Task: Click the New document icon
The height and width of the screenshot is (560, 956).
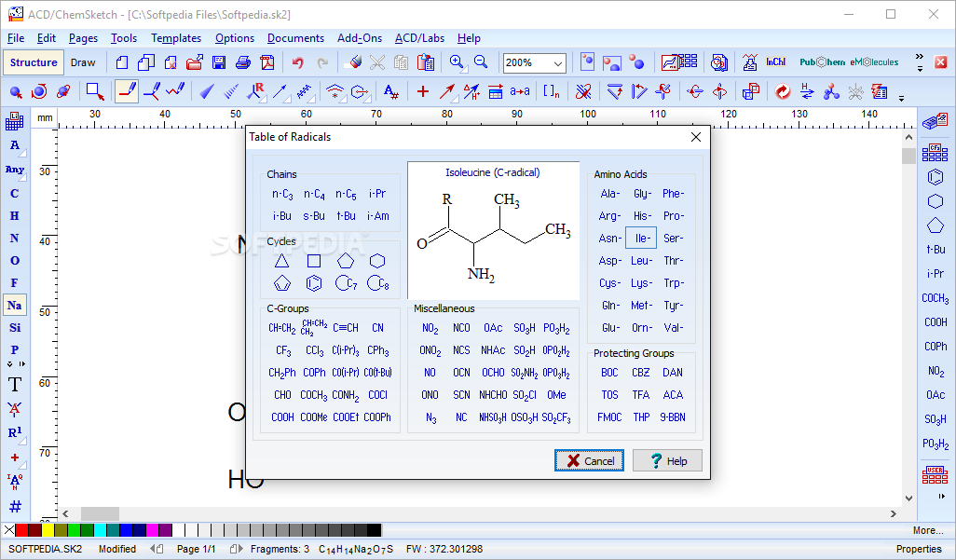Action: [x=122, y=62]
